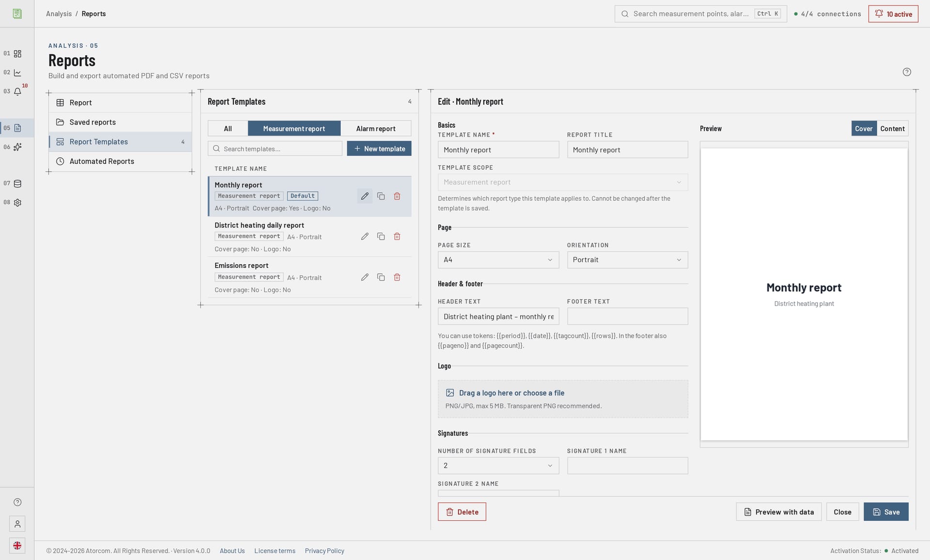Switch to the All templates tab

coord(228,128)
